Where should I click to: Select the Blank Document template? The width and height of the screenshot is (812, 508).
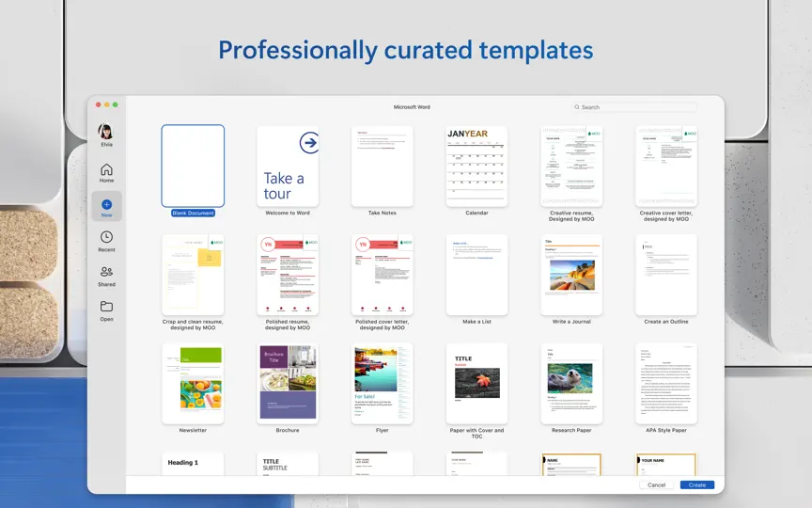coord(193,166)
